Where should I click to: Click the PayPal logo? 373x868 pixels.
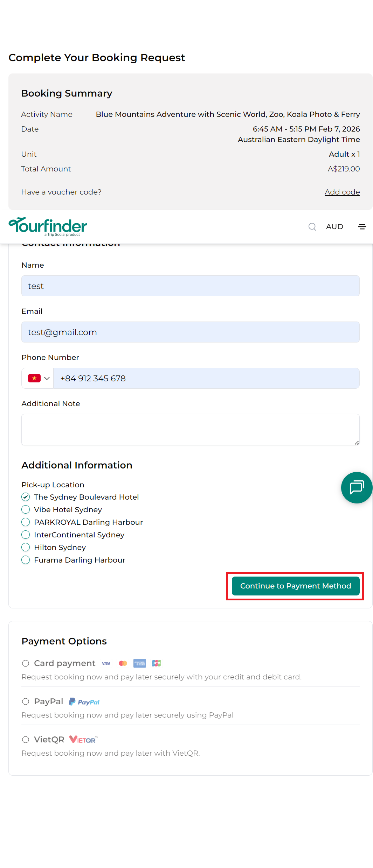pyautogui.click(x=84, y=702)
